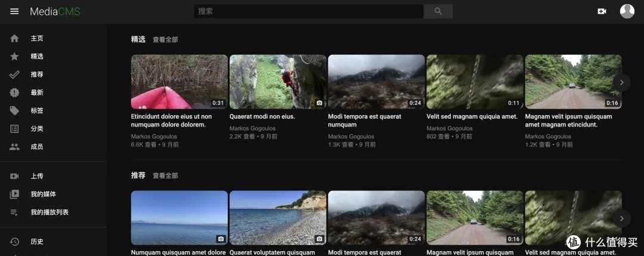This screenshot has width=644, height=256.
Task: Click the alert badge icon beside 最新
Action: coord(14,92)
